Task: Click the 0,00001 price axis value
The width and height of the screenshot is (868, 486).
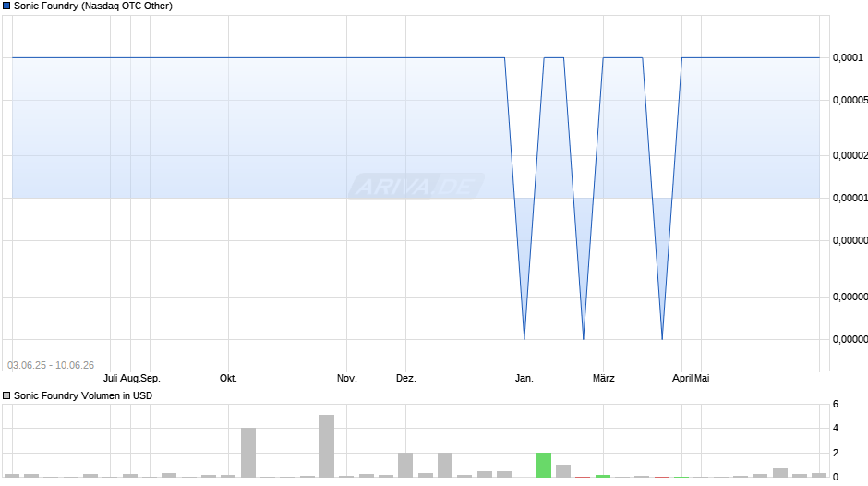Action: click(850, 198)
